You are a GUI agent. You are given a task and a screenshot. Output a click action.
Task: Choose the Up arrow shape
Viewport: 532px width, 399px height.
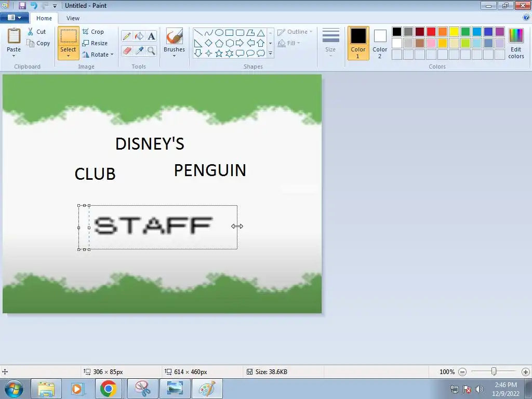pos(261,43)
